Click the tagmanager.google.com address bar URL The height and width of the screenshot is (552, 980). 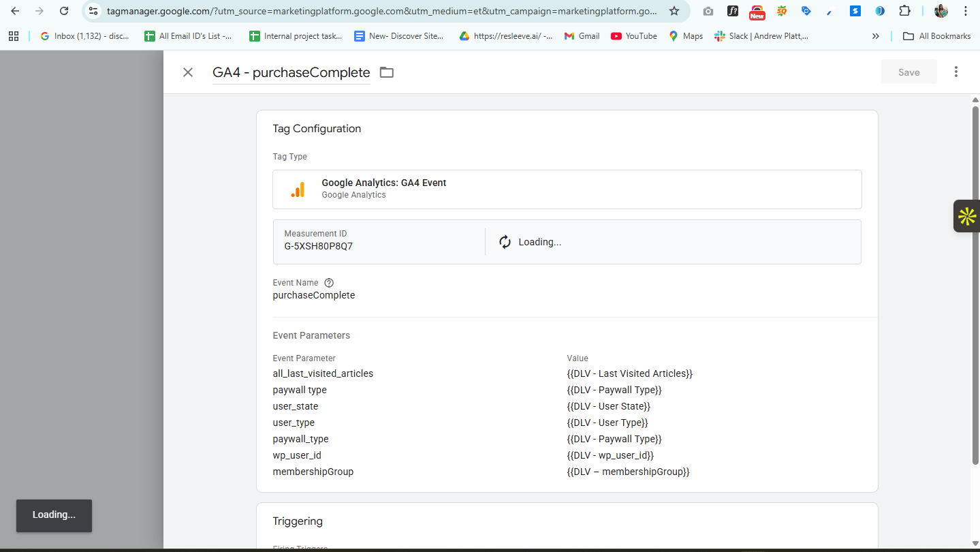[x=381, y=11]
